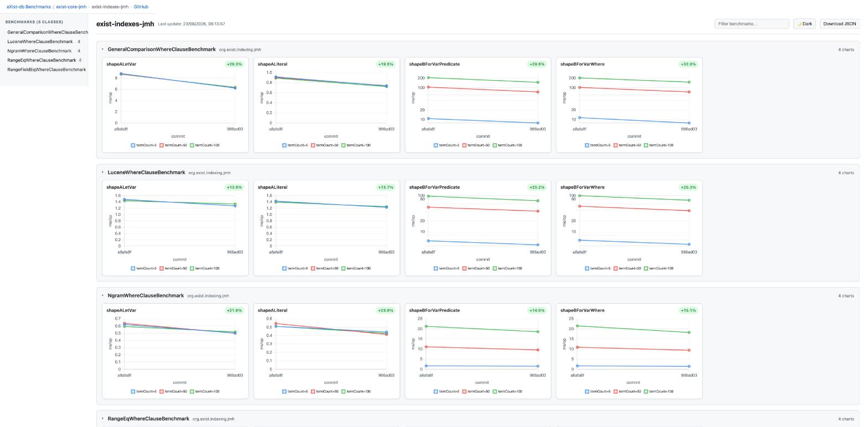The image size is (868, 427).
Task: Open the eXist-db Benchmarks breadcrumb link
Action: tap(29, 7)
